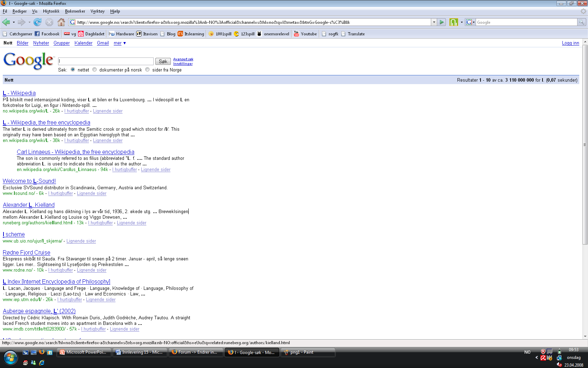This screenshot has height=368, width=588.
Task: Click the Firefox back arrow button
Action: point(6,22)
